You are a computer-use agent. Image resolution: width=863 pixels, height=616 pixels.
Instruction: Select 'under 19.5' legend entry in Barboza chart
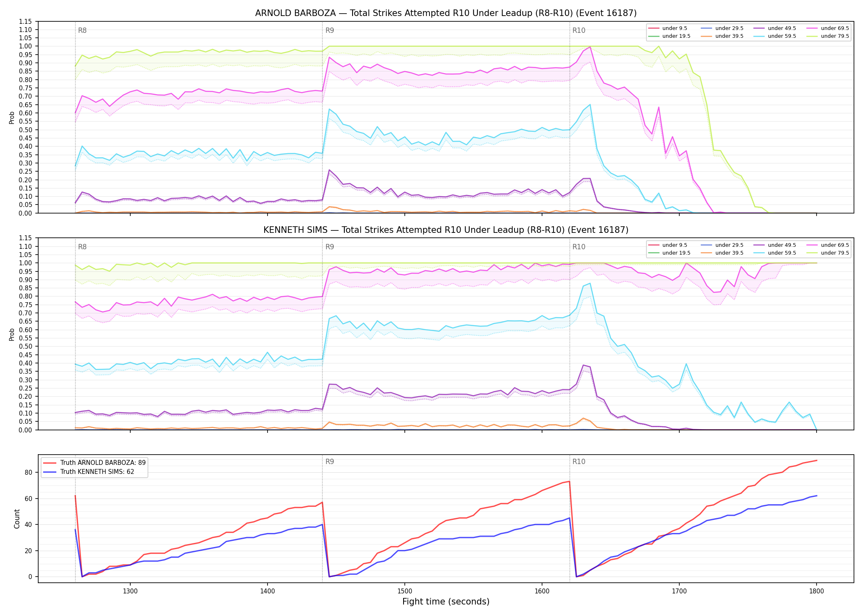(669, 36)
